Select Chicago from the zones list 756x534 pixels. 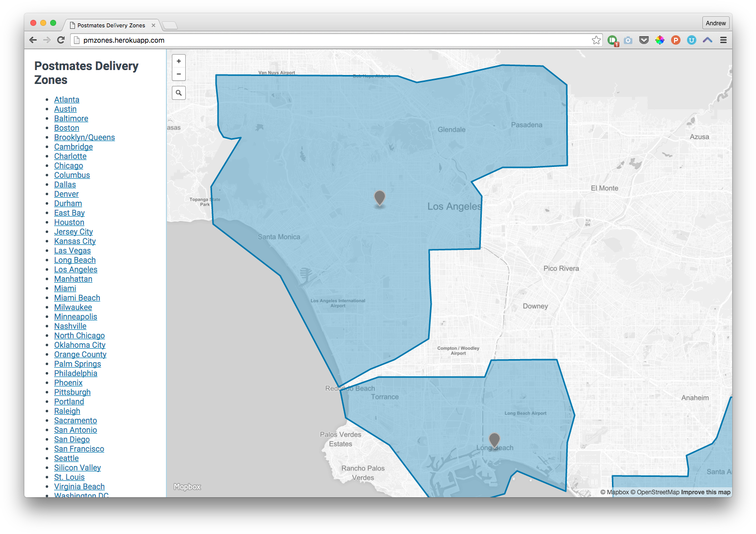point(69,166)
